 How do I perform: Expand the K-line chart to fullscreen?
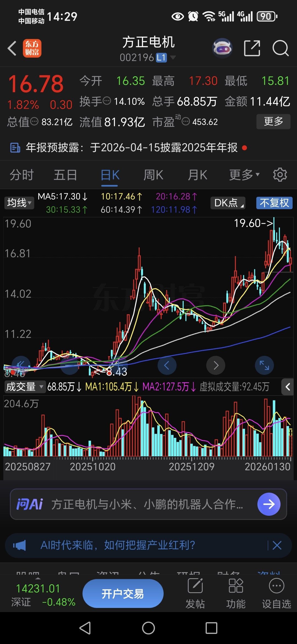coord(265,365)
